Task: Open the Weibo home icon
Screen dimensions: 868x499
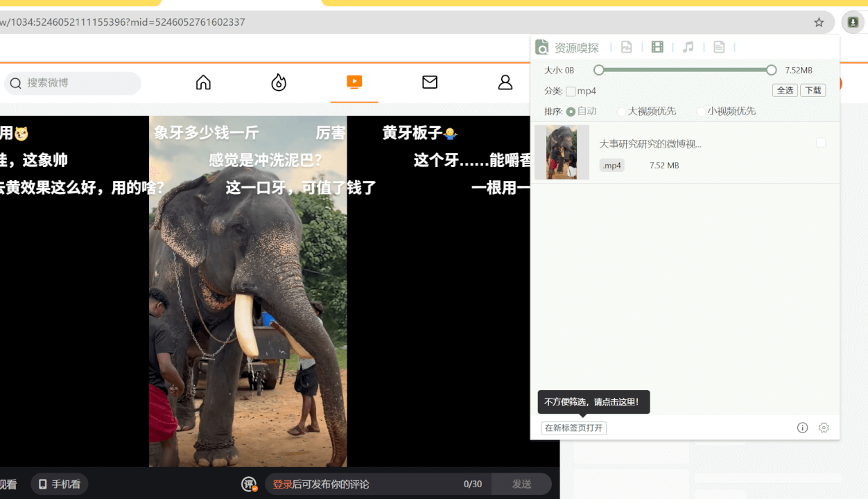Action: tap(203, 82)
